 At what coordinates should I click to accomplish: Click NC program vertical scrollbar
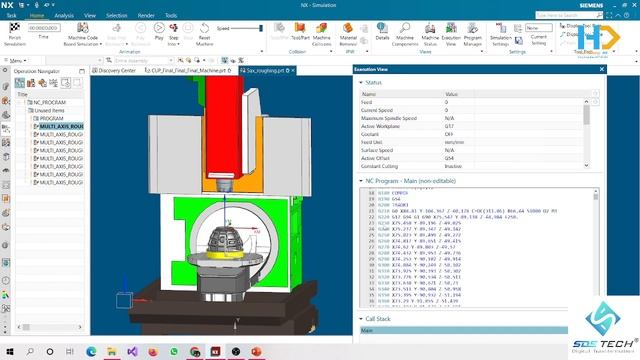[596, 247]
